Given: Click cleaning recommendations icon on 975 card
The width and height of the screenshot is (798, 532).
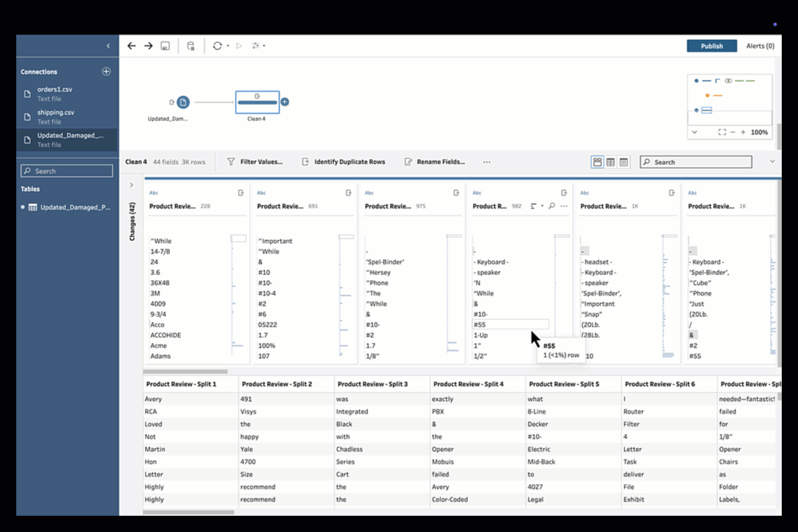Looking at the screenshot, I should [457, 193].
